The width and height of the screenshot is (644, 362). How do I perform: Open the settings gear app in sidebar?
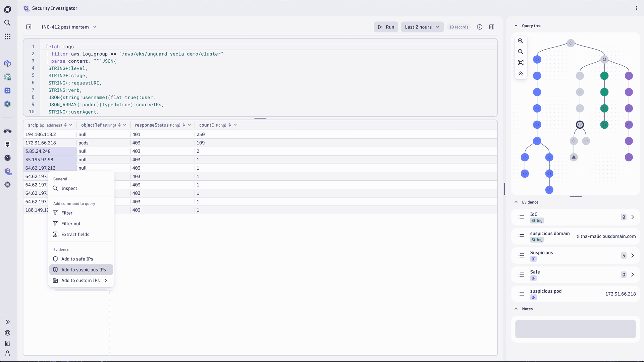click(x=7, y=185)
